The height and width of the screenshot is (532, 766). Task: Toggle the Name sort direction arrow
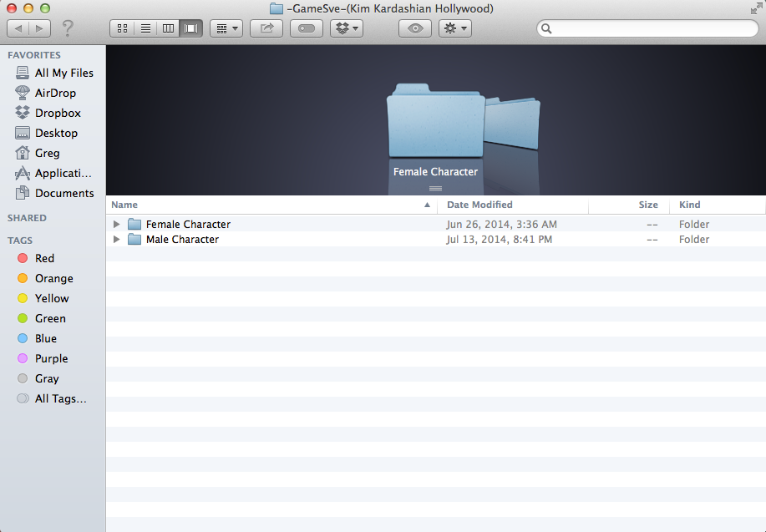pos(427,205)
